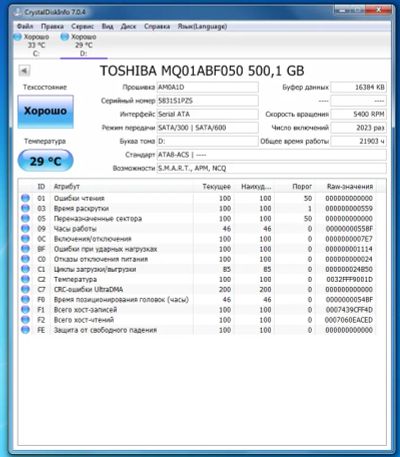The image size is (400, 457).
Task: Click the 29 °C temperature button
Action: (x=45, y=161)
